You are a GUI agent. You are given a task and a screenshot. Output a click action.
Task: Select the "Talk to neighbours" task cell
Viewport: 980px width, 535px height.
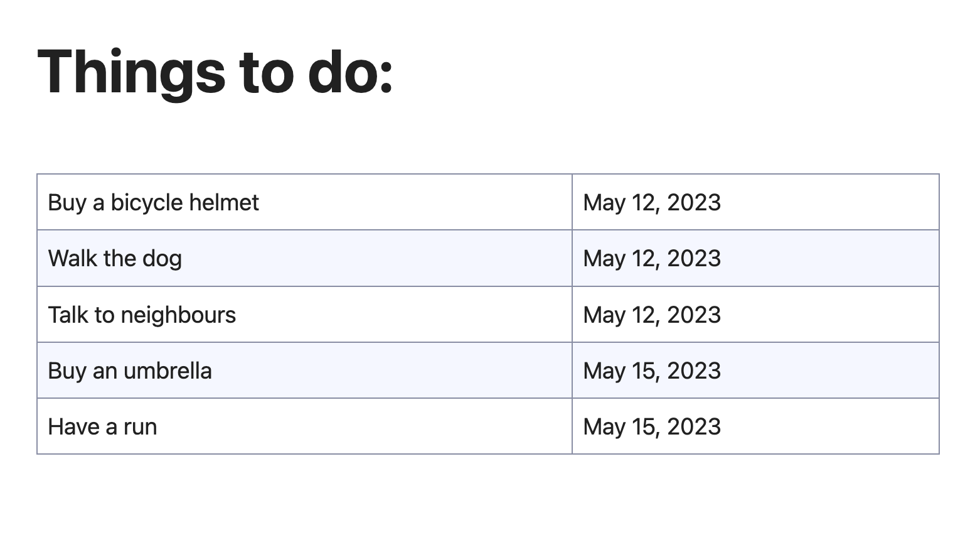(142, 315)
